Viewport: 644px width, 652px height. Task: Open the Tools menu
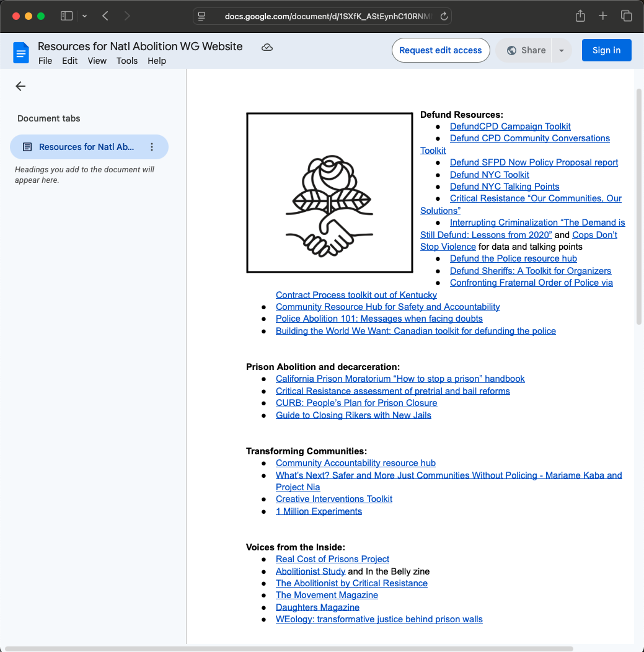click(x=126, y=61)
